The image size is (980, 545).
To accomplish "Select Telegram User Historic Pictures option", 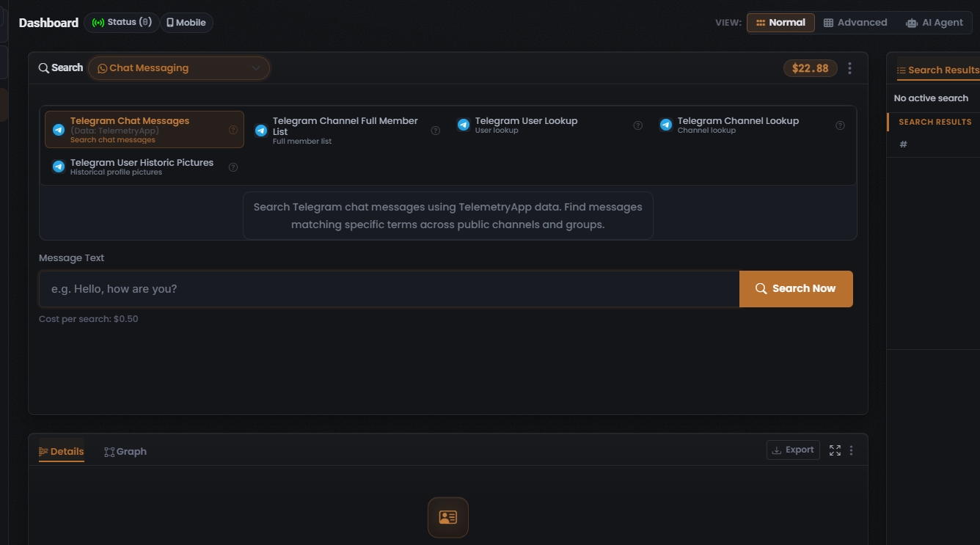I will pos(145,167).
